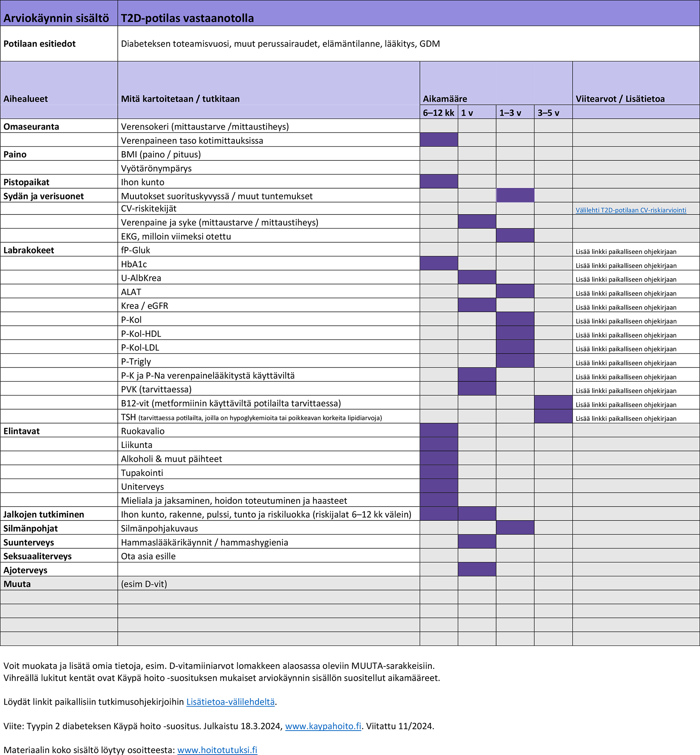Click purple 3–5 v cell for B12-vit
This screenshot has width=700, height=755.
553,403
